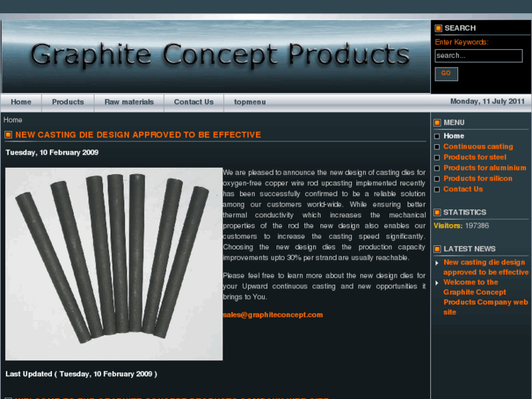532x399 pixels.
Task: Click the Tuesday, 10 February 2009 date under title
Action: pos(52,152)
